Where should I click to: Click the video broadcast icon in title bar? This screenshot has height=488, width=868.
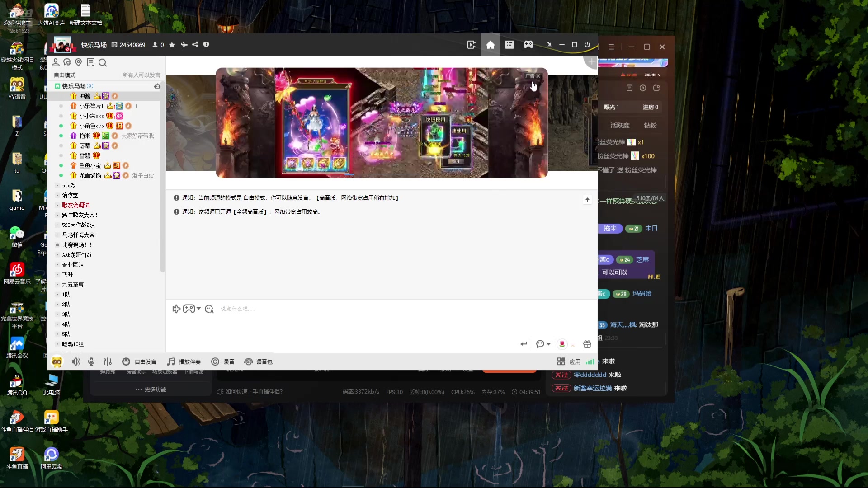tap(472, 45)
